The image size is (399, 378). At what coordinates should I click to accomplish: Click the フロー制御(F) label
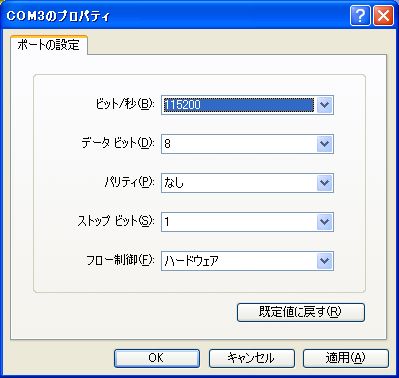[120, 260]
